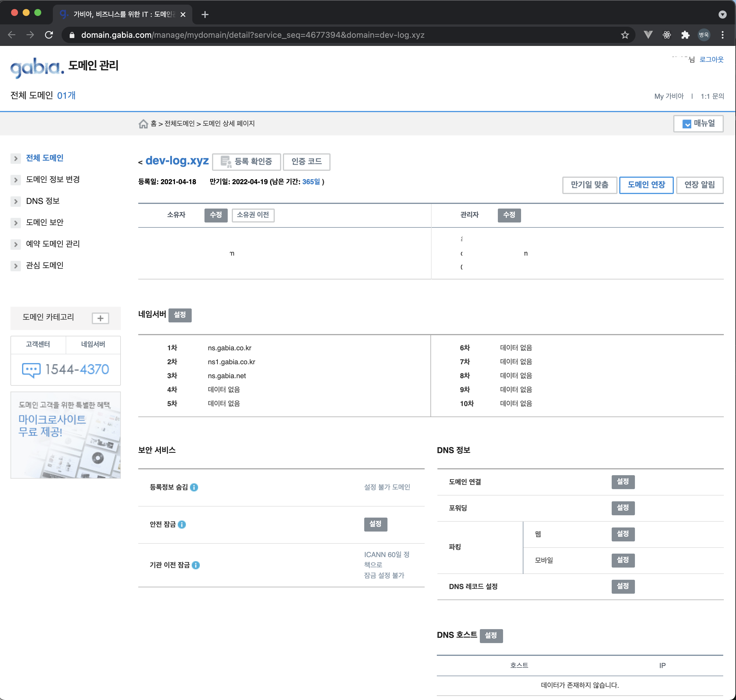Click the React DevTools extension icon
The image size is (736, 700).
(667, 35)
